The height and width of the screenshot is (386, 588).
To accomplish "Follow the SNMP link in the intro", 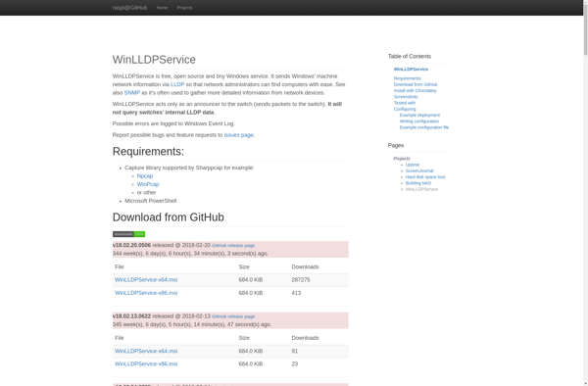I will pos(132,92).
